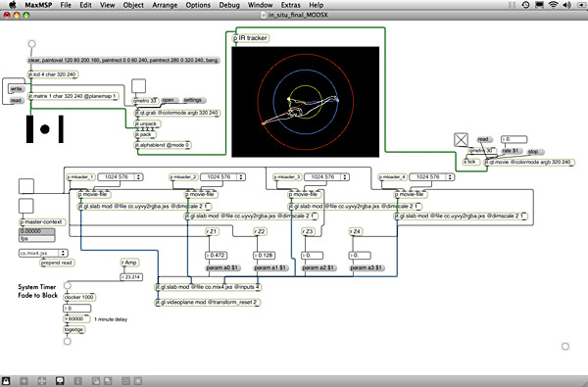The width and height of the screenshot is (588, 387).
Task: Click the open message near qmetro 33
Action: point(170,100)
